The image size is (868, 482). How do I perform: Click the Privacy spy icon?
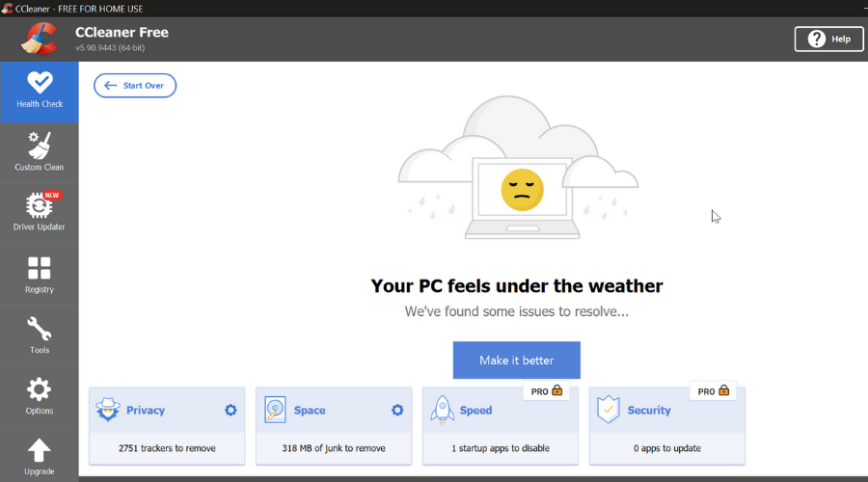click(107, 410)
